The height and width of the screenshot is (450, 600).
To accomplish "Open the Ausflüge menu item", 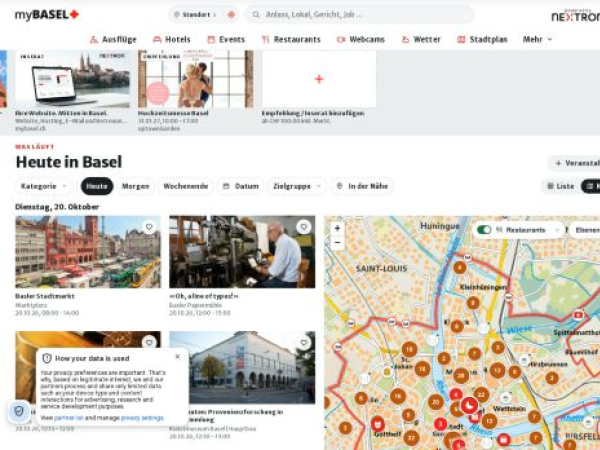I will tap(113, 39).
